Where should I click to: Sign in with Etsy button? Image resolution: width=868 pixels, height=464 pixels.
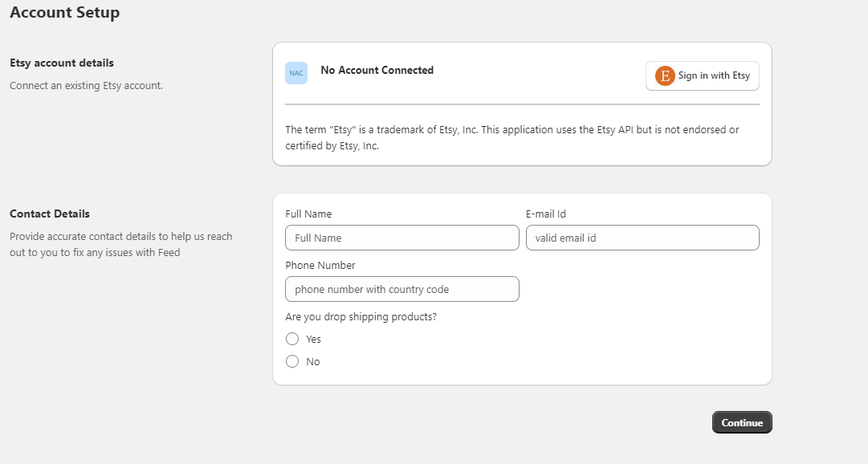point(702,75)
